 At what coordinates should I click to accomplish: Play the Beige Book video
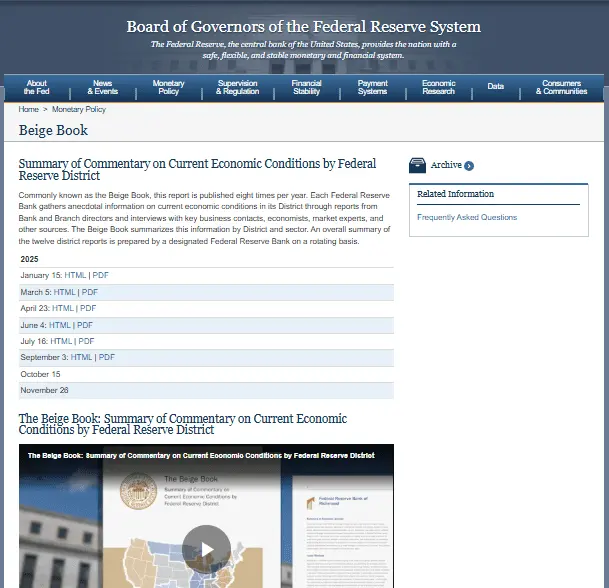206,549
